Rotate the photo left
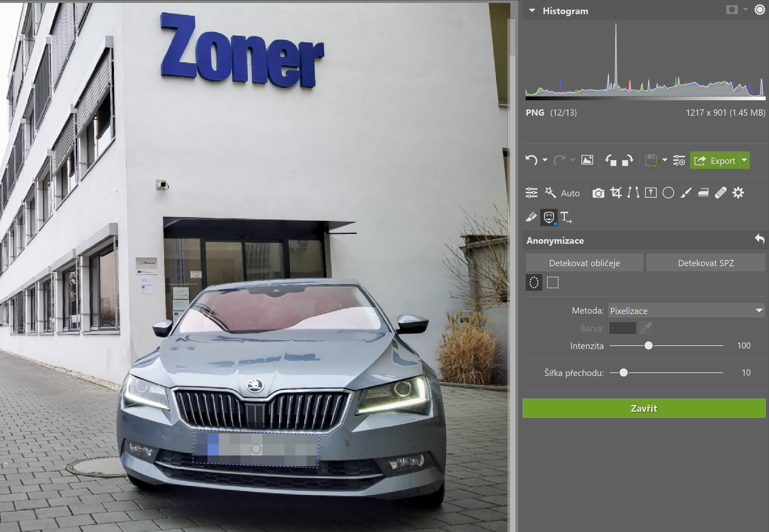The height and width of the screenshot is (532, 769). (611, 160)
